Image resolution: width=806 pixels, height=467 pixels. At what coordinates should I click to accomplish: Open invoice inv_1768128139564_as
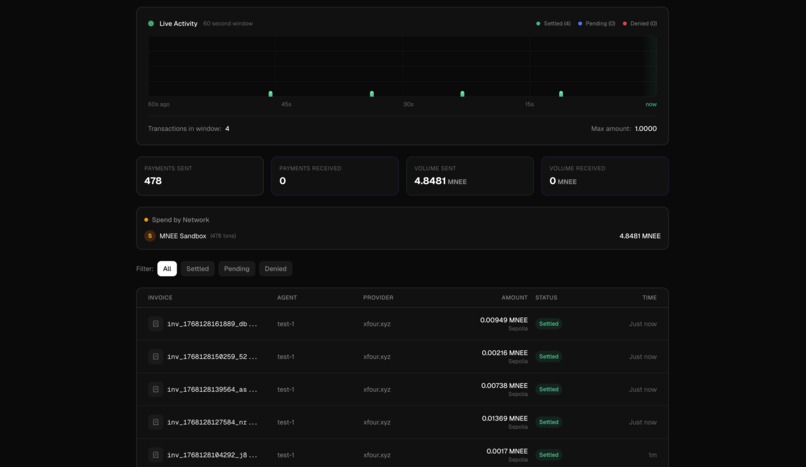(212, 389)
